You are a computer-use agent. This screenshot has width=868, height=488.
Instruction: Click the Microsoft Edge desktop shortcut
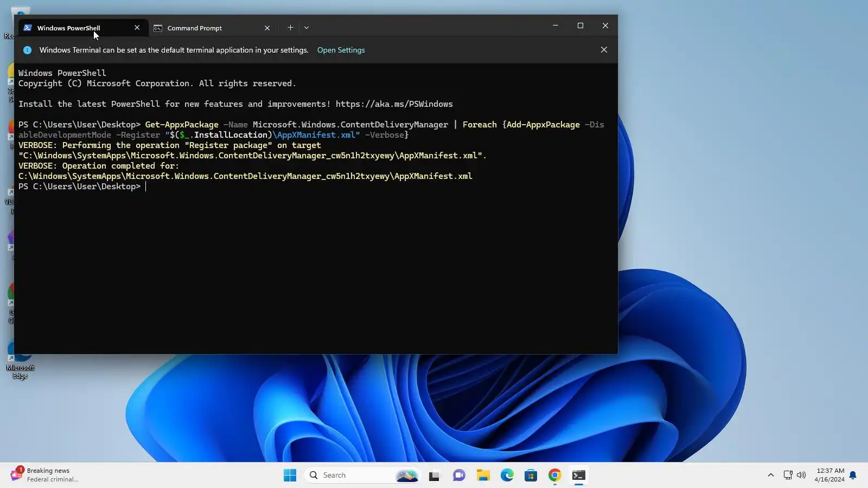(x=20, y=359)
